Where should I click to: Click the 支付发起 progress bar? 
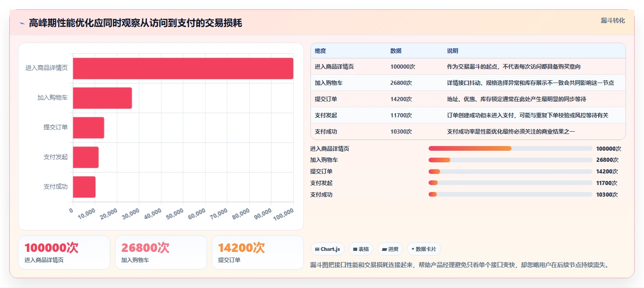point(510,183)
